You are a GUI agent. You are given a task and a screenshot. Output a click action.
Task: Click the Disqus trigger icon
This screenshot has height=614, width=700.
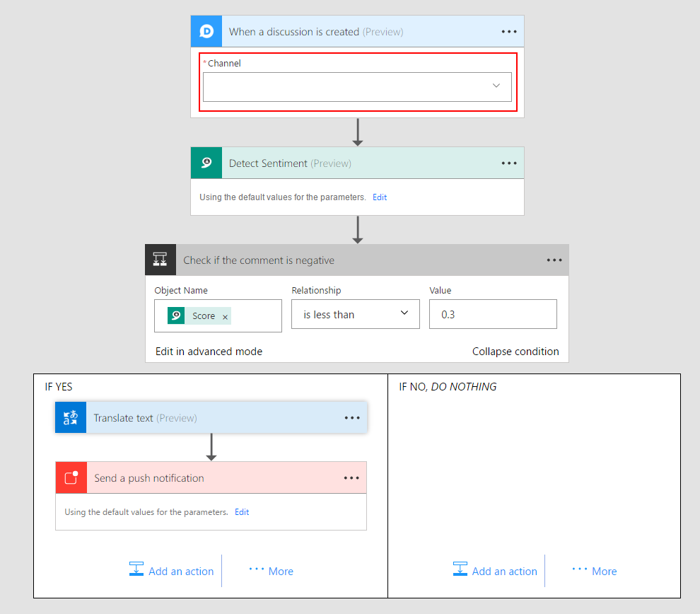206,31
